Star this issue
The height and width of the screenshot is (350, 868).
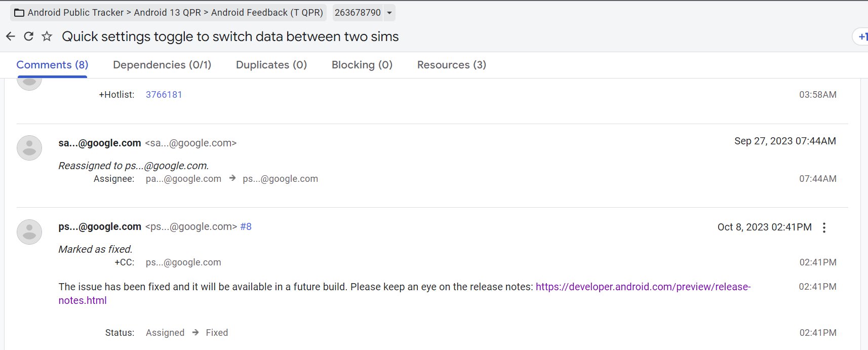coord(47,36)
